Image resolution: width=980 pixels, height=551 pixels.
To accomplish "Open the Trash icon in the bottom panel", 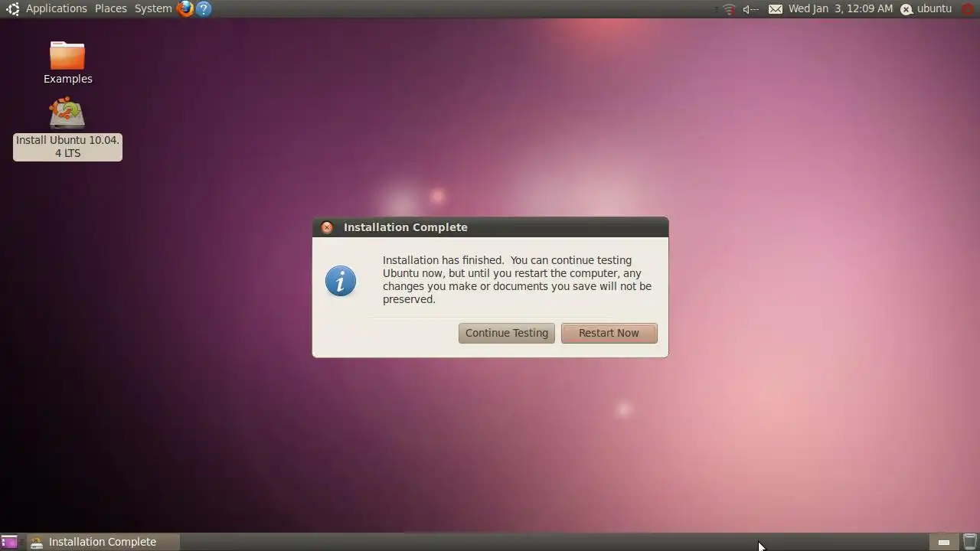I will coord(970,542).
